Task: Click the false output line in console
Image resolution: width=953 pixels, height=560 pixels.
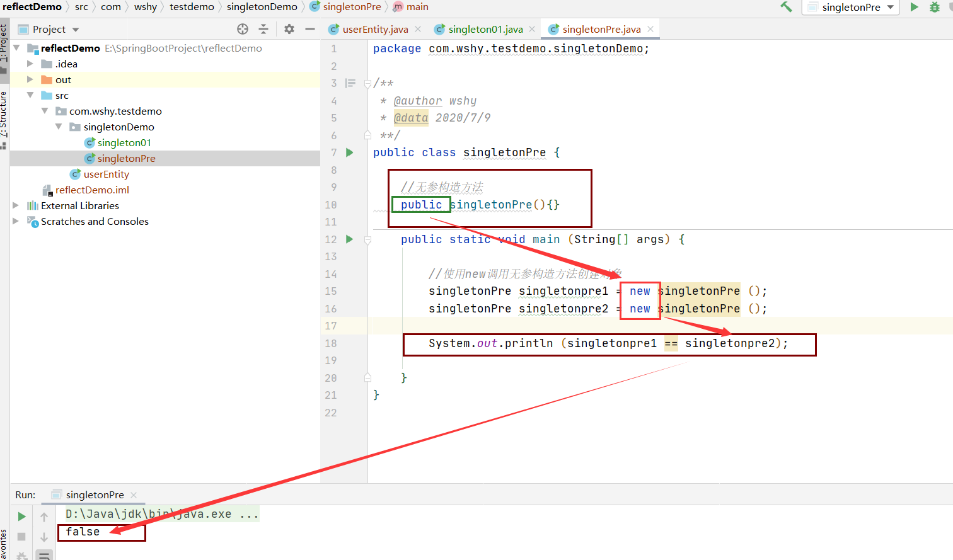Action: (x=83, y=532)
